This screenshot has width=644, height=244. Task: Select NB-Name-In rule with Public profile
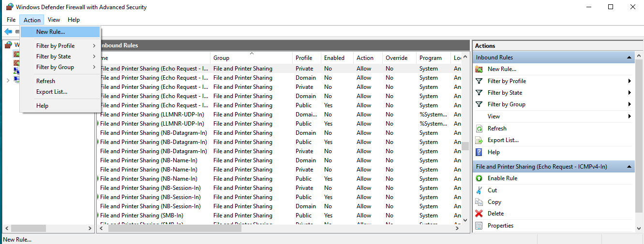coord(279,179)
